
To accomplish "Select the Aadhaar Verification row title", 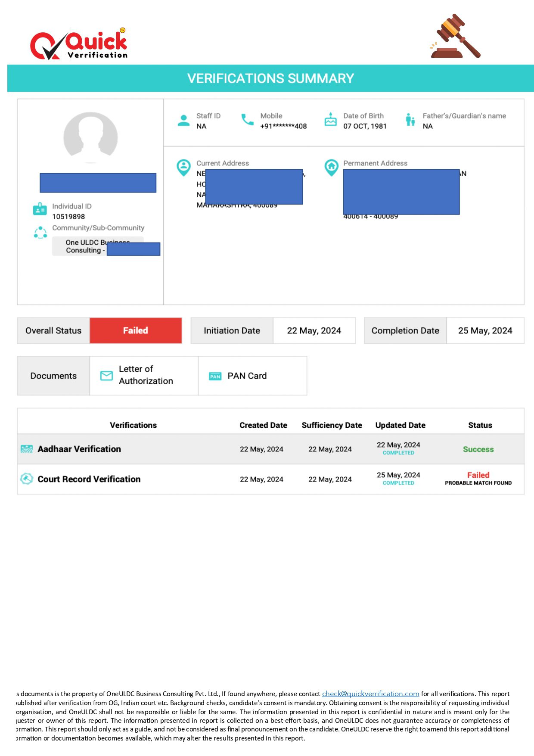I will (x=79, y=449).
